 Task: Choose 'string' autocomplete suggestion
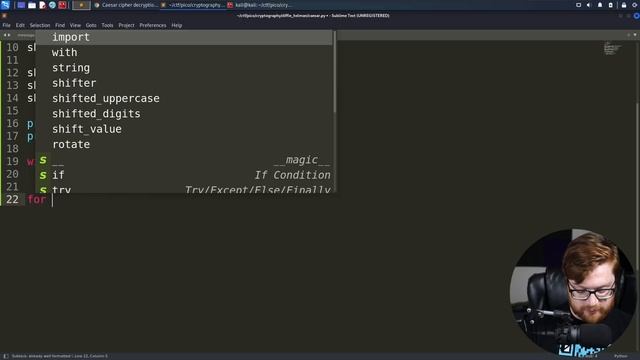click(184, 68)
